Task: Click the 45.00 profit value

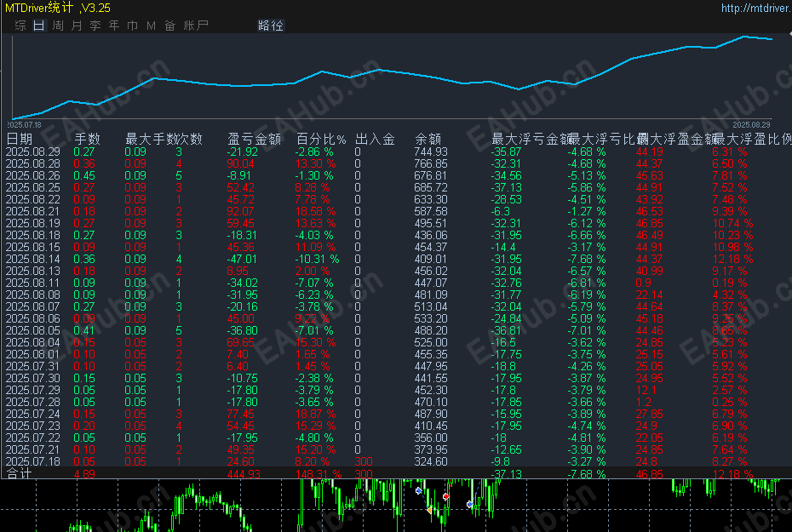Action: [x=240, y=319]
